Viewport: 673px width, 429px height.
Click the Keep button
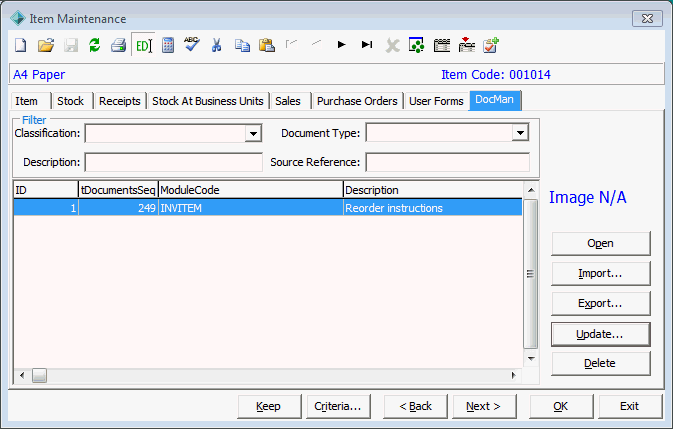pyautogui.click(x=269, y=406)
